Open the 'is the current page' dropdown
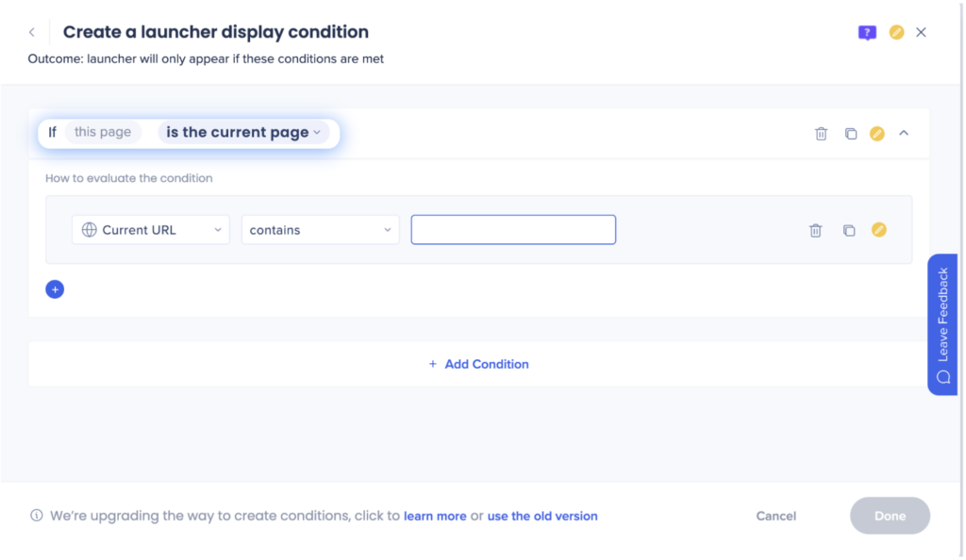Screen dimensions: 966x560 [x=242, y=132]
